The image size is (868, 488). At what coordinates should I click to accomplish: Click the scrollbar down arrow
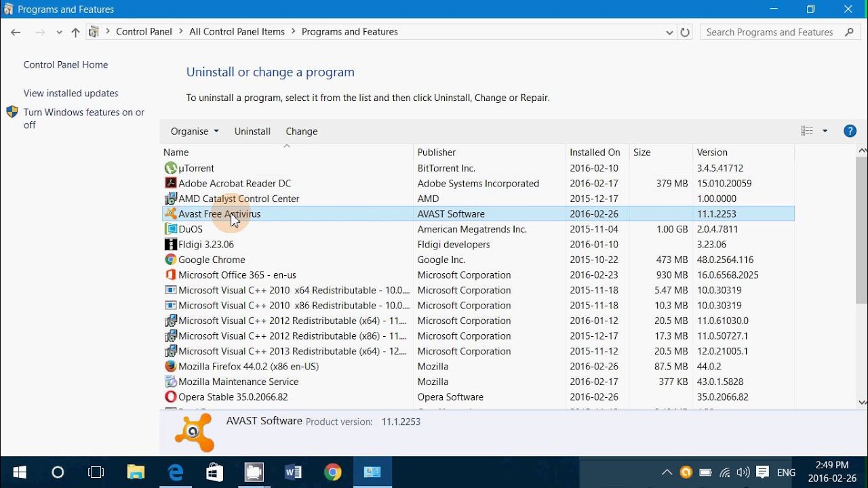click(x=863, y=403)
